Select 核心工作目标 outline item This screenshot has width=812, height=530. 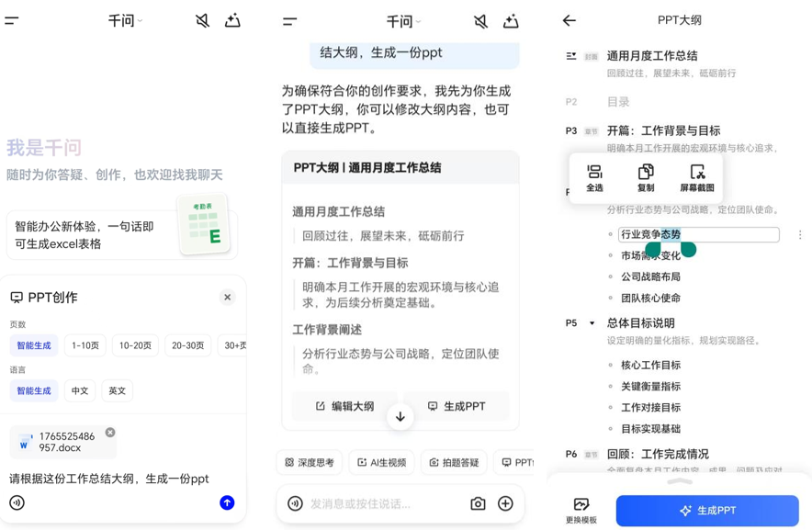[x=650, y=365]
